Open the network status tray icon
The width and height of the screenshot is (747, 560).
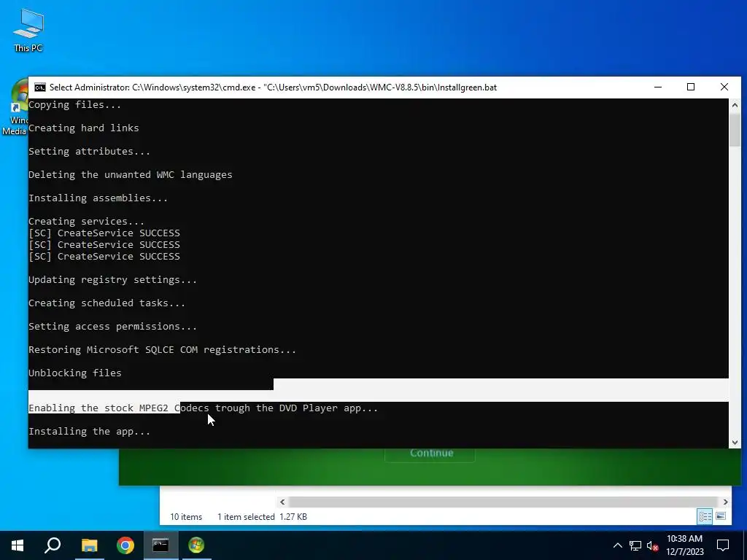click(x=635, y=545)
